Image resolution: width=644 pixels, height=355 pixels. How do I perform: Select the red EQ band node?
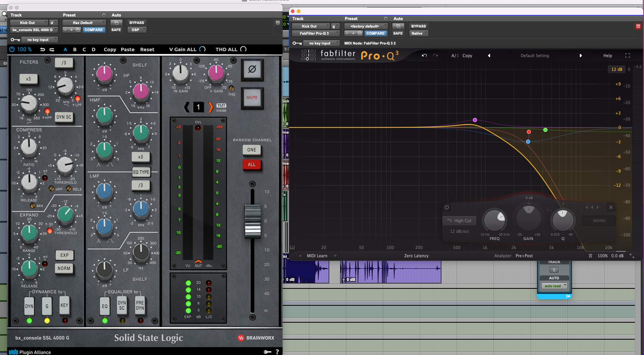pos(529,132)
